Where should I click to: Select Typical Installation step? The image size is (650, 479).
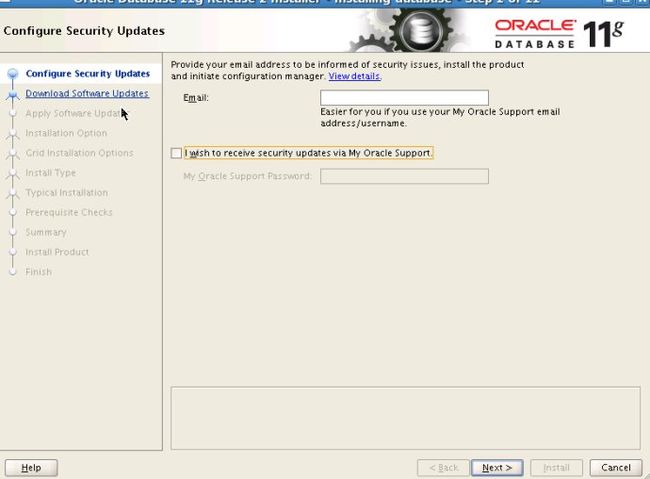66,193
